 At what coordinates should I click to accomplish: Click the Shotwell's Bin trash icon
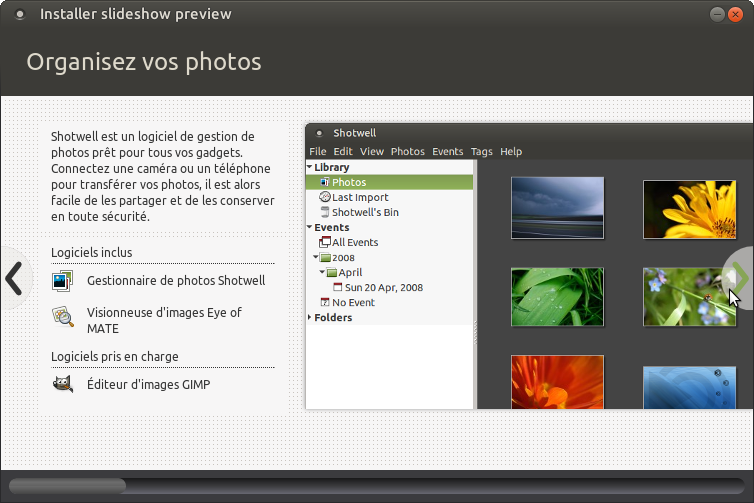325,212
